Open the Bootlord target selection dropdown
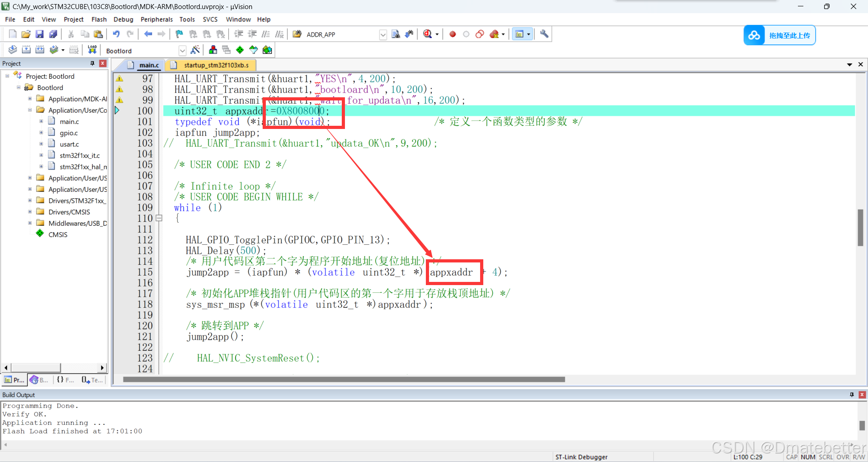Screen dimensions: 868x462 [x=182, y=50]
